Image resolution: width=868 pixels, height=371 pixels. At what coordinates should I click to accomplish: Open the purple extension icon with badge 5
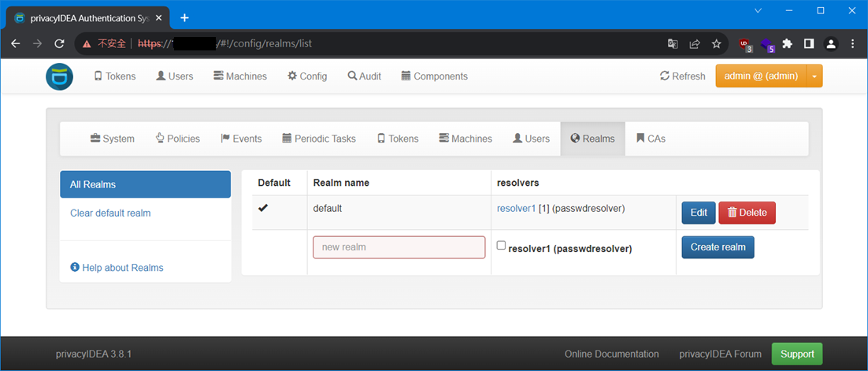click(767, 44)
